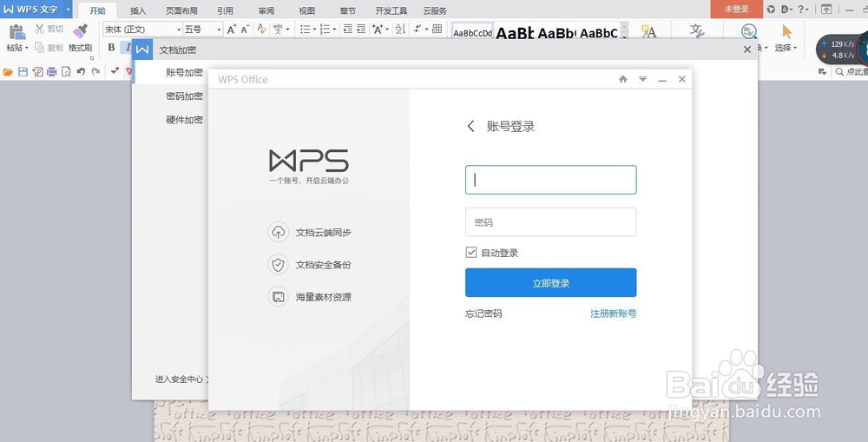868x442 pixels.
Task: Apply bullet list formatting
Action: 305,30
